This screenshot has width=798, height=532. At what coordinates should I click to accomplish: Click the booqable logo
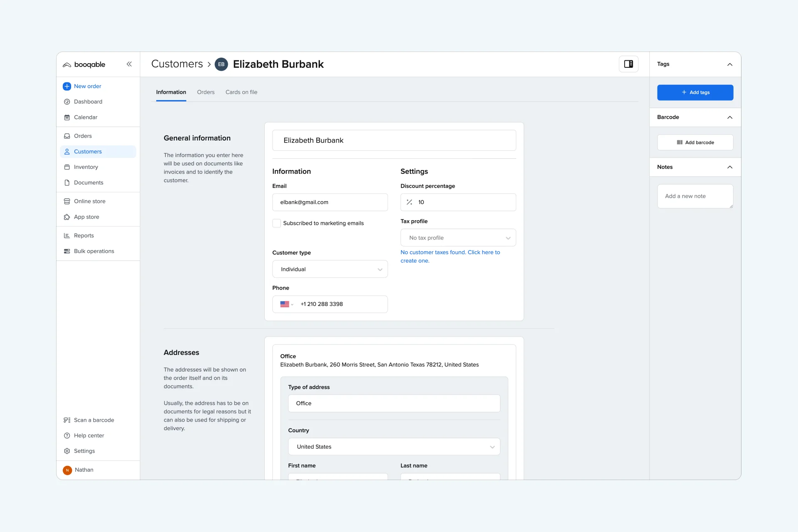[x=84, y=64]
